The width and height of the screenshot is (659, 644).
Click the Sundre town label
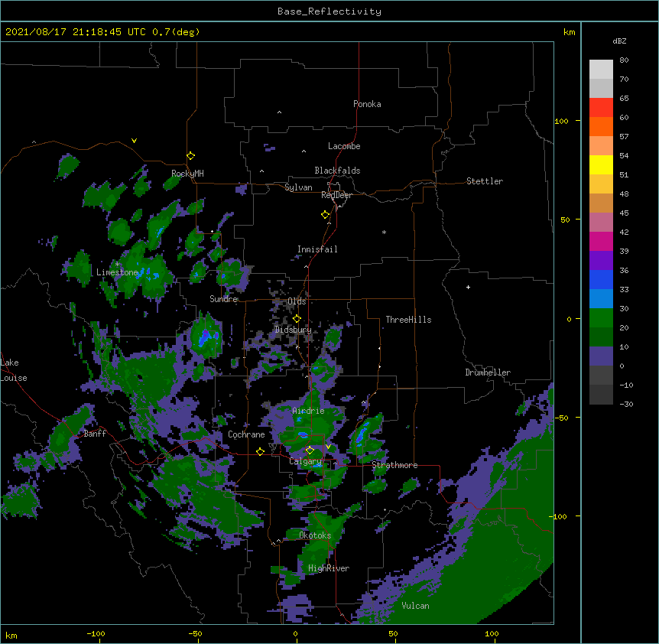point(223,299)
